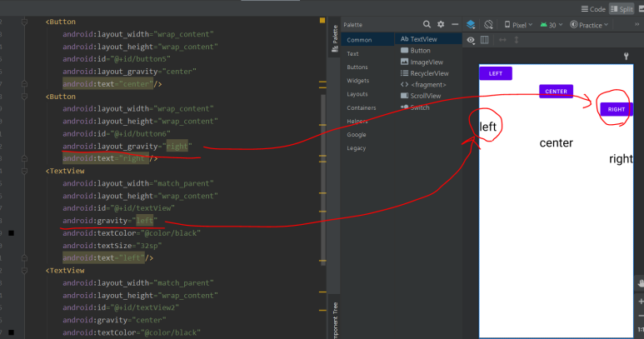Collapse the second TextView tag fold
This screenshot has height=339, width=644.
pos(24,271)
